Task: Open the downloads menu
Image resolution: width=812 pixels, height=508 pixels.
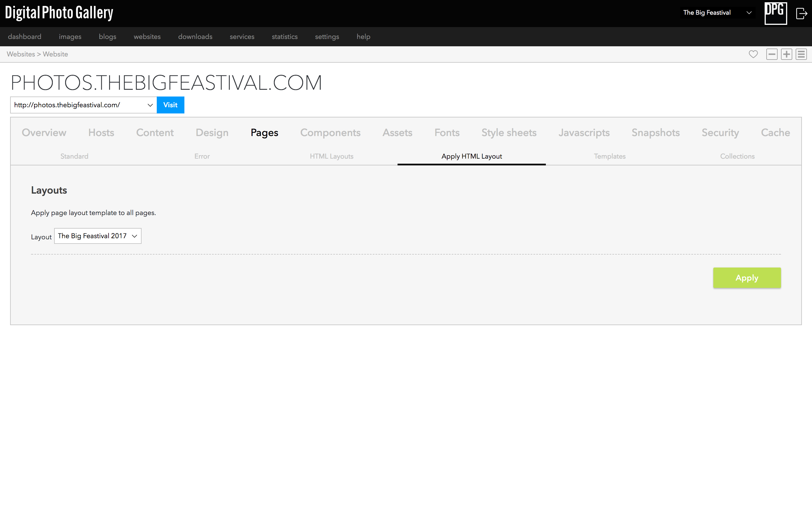Action: tap(195, 37)
